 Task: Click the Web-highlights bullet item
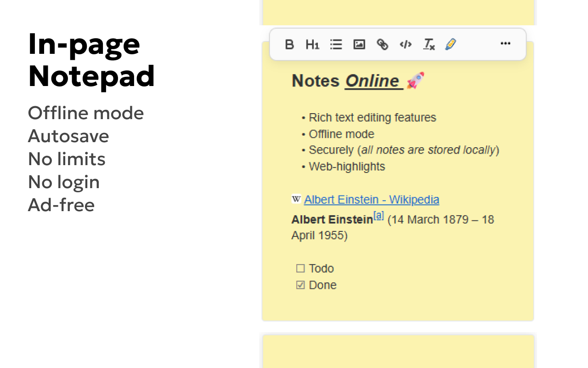pyautogui.click(x=347, y=167)
